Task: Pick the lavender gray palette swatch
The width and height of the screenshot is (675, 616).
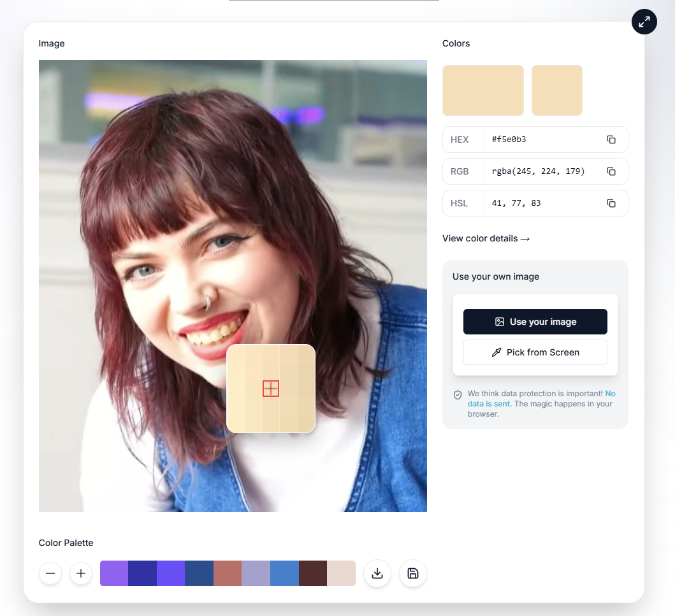Action: pos(256,573)
